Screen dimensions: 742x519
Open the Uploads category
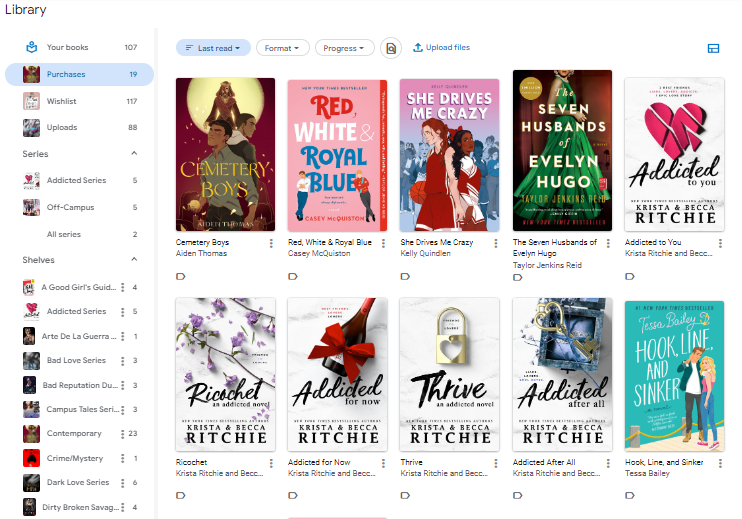(x=80, y=127)
